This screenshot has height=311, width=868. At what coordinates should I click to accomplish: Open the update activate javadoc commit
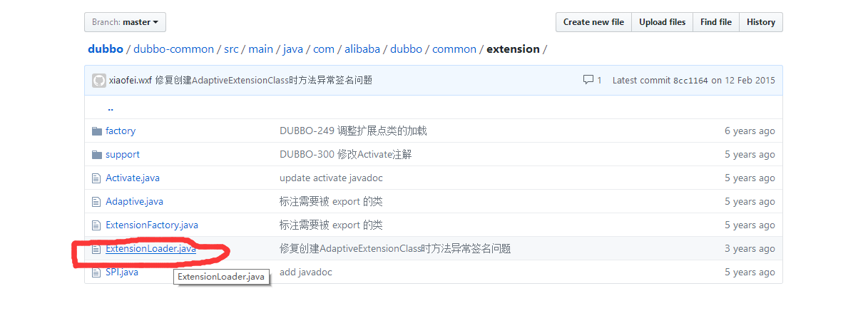click(x=331, y=178)
